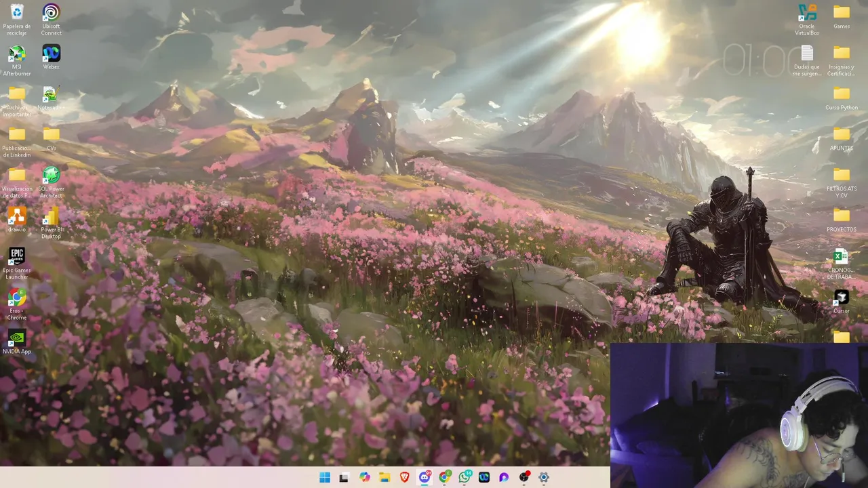The height and width of the screenshot is (488, 868).
Task: Select the CRONOGRAMA DE TRABAJO Excel file
Action: [x=841, y=264]
